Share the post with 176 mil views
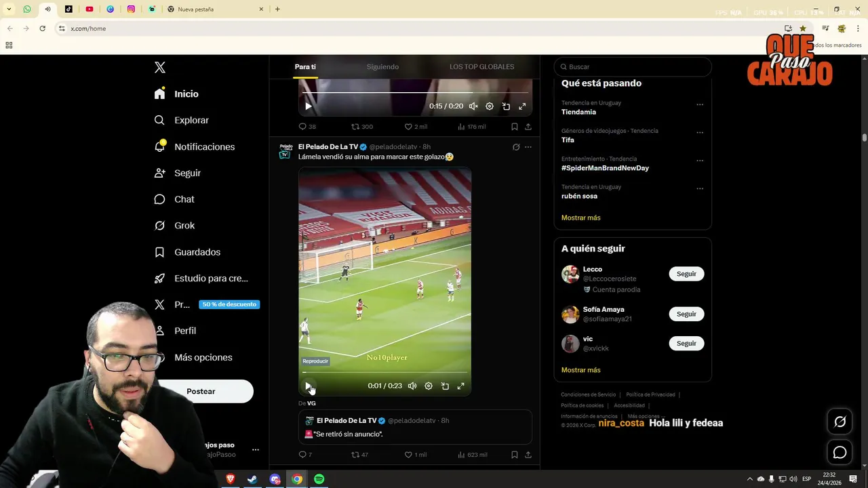The image size is (868, 488). (x=528, y=127)
